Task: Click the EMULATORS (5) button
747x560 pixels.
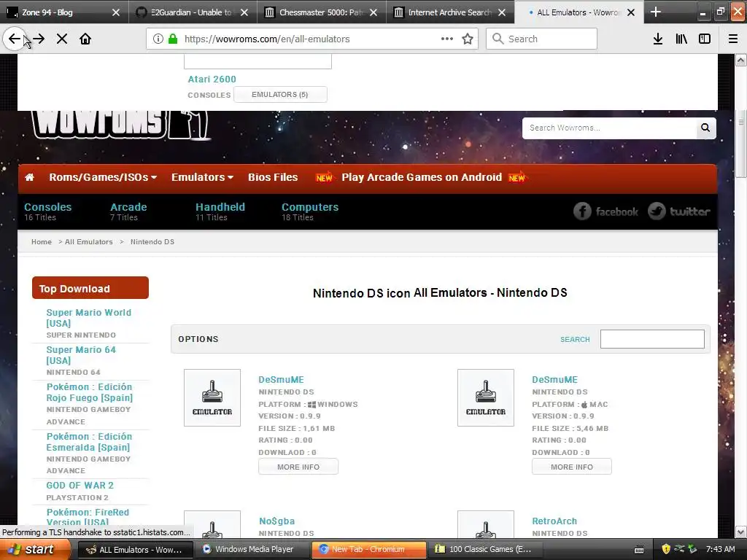Action: coord(279,94)
